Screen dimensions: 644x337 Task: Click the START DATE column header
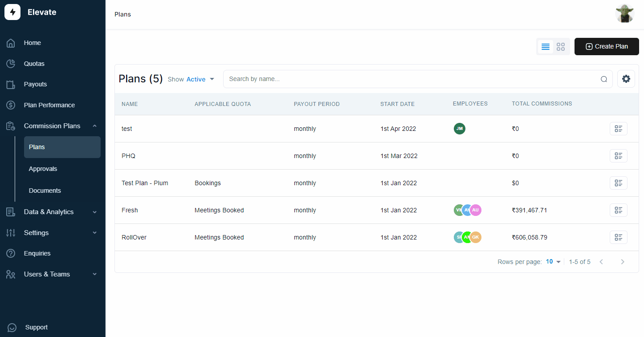[397, 104]
